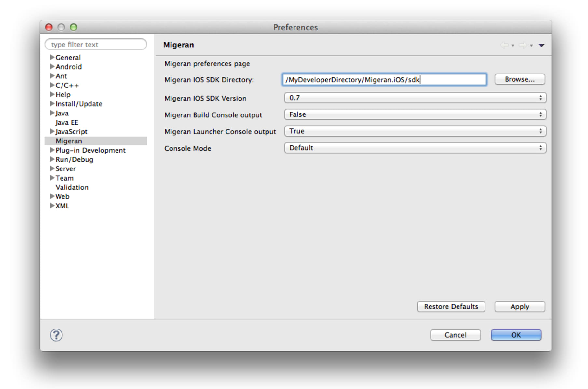The width and height of the screenshot is (588, 389).
Task: Expand the Run/Debug tree node
Action: tap(52, 159)
